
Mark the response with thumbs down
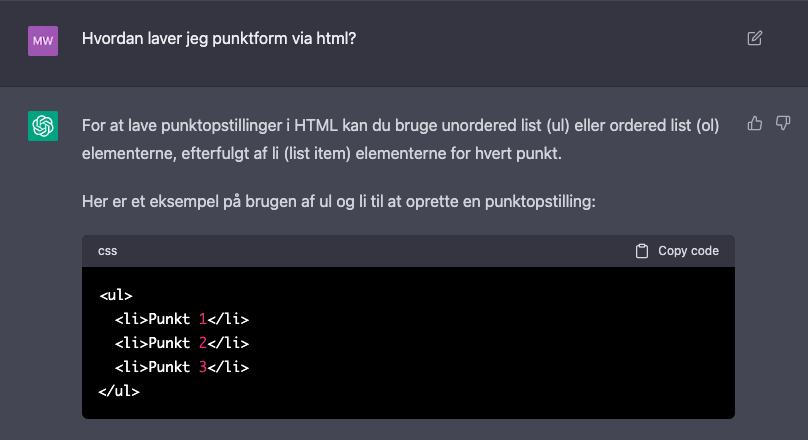pos(783,123)
